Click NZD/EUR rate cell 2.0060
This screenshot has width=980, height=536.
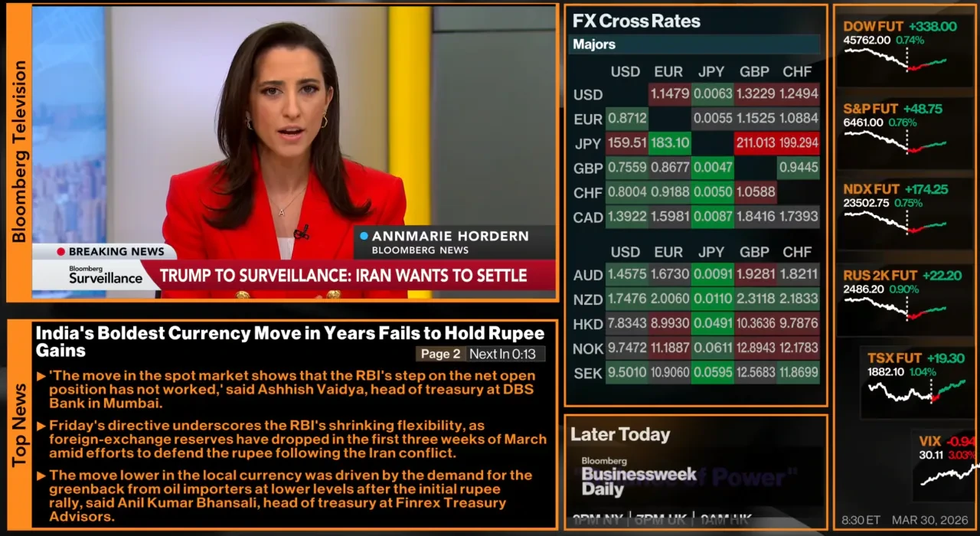[x=670, y=299]
